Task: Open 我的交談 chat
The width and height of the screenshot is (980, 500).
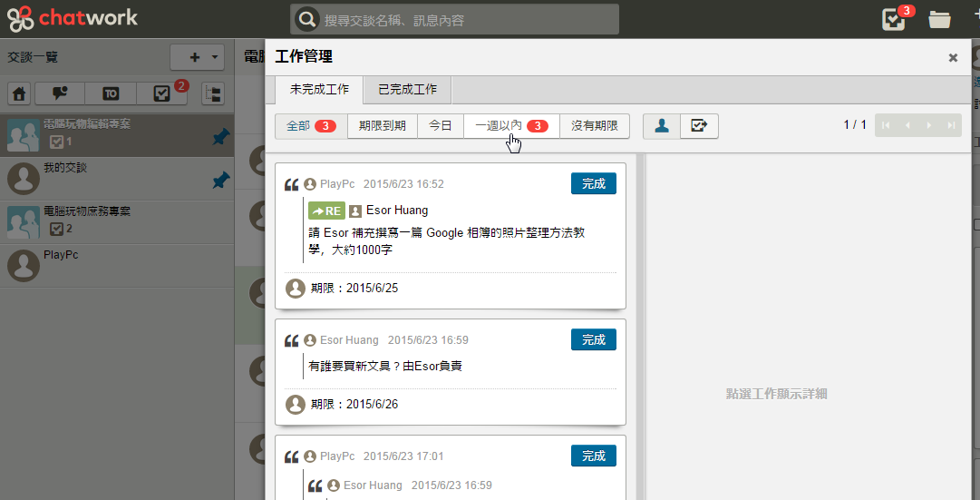Action: click(117, 179)
